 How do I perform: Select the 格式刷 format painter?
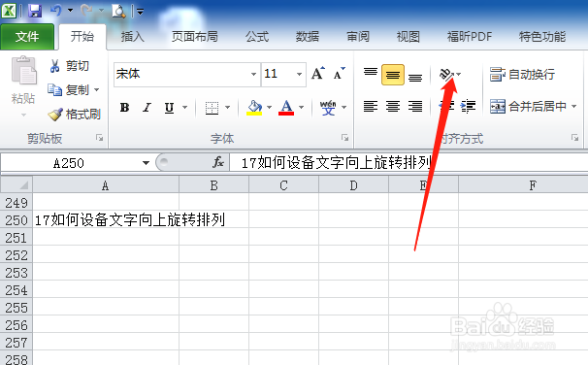75,114
